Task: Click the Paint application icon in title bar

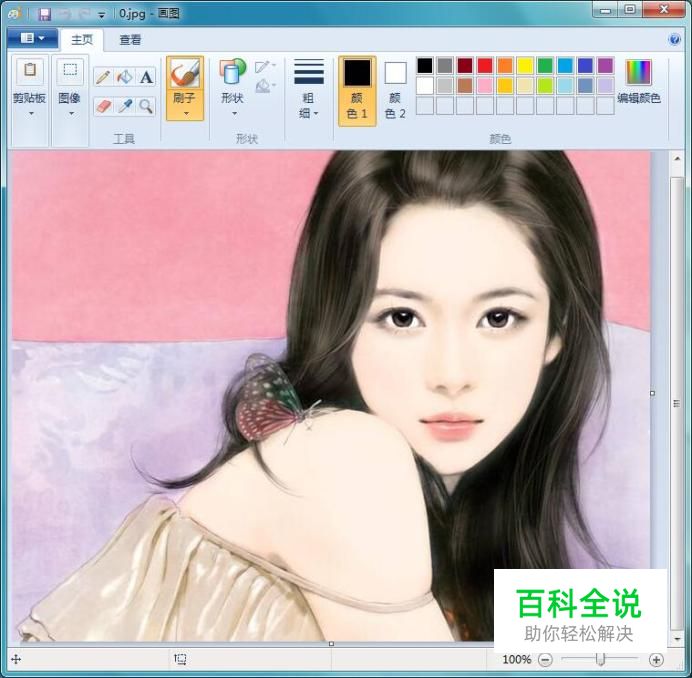Action: (15, 14)
